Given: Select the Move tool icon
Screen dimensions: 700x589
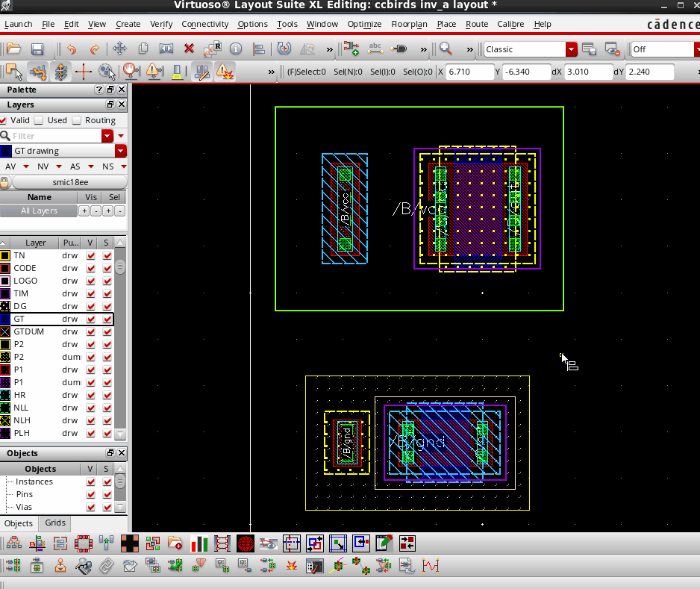Looking at the screenshot, I should coord(119,49).
